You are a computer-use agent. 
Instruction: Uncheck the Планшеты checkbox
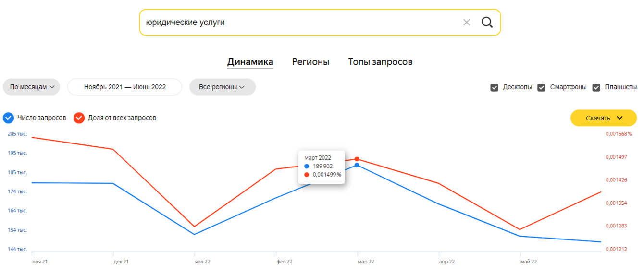596,87
